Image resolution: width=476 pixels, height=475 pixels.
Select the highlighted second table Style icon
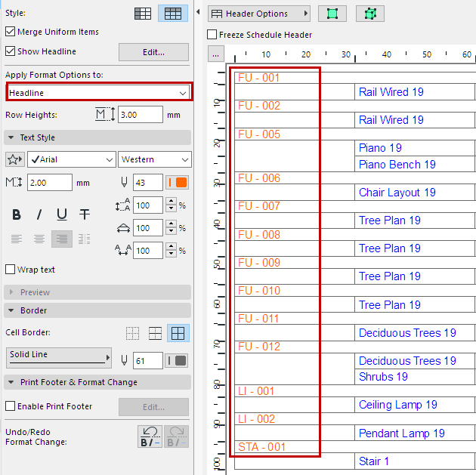(173, 14)
